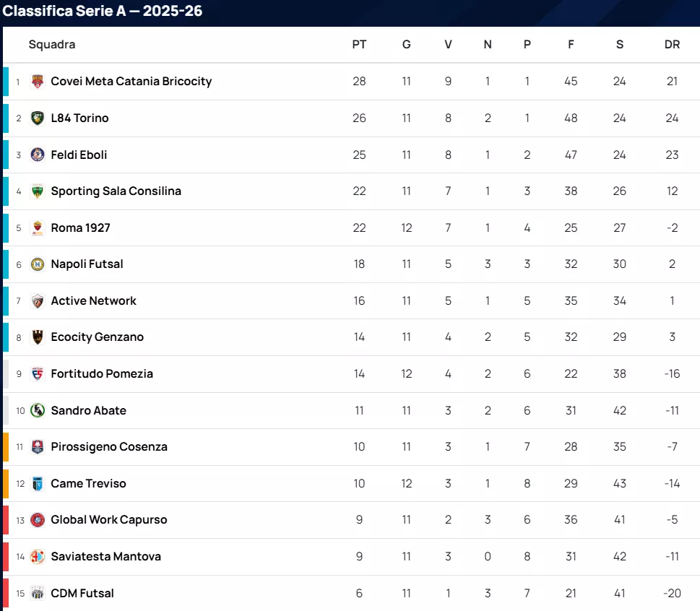The image size is (700, 611).
Task: Click the CDM Futsal team logo
Action: click(38, 594)
